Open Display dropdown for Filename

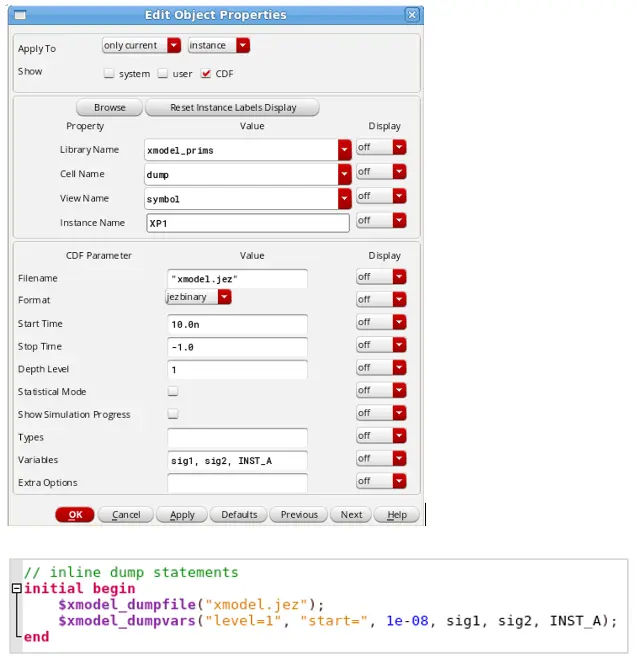click(x=381, y=277)
